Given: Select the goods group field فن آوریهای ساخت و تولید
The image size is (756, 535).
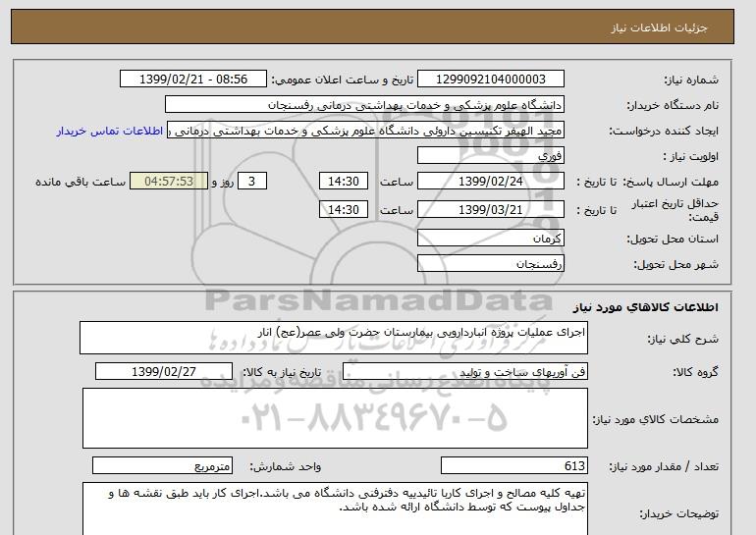Looking at the screenshot, I should point(464,372).
